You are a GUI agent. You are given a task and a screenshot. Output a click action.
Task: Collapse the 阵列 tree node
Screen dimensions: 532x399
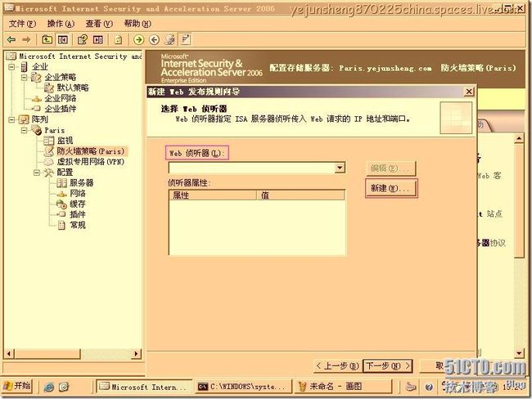click(11, 119)
